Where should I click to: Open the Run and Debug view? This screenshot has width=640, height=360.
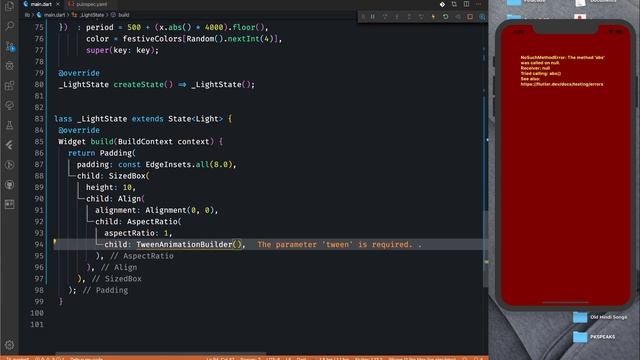click(x=9, y=66)
